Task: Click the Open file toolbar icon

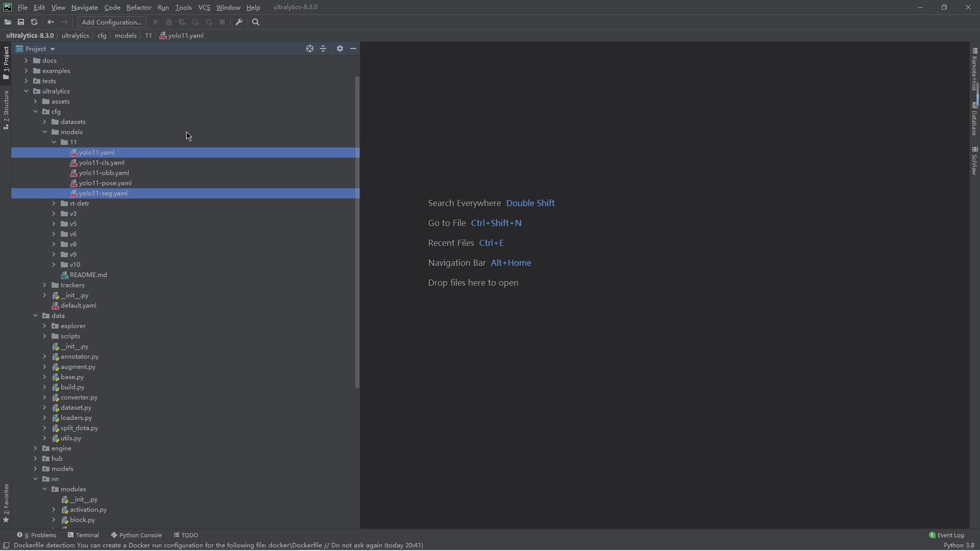Action: 8,22
